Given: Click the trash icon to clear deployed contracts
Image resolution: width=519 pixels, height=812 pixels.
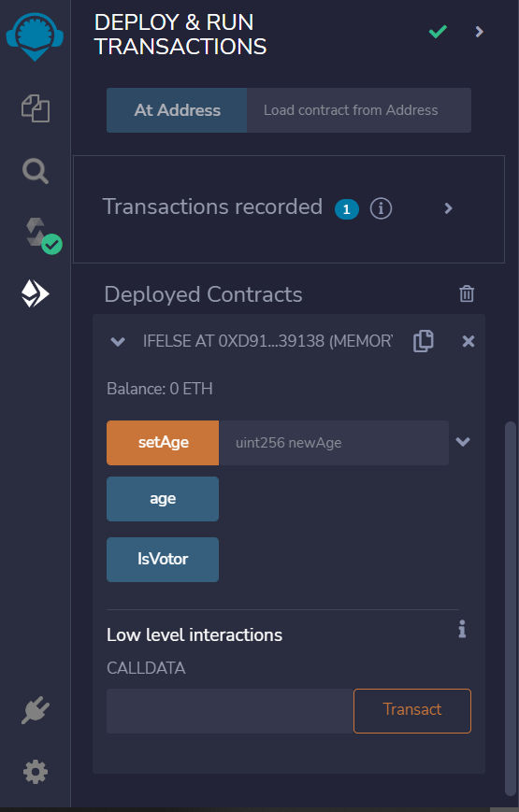Looking at the screenshot, I should (467, 293).
